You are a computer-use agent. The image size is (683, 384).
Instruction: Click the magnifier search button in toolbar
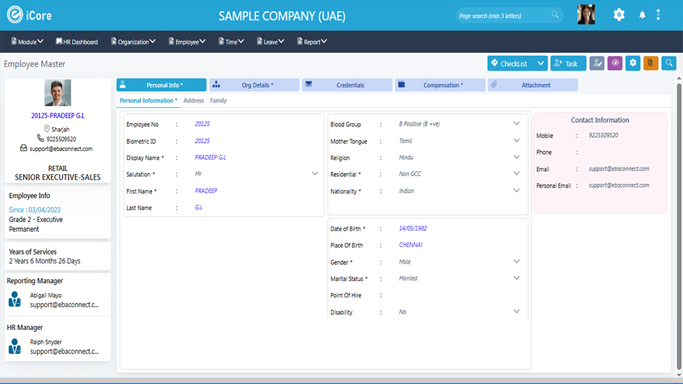pyautogui.click(x=669, y=64)
